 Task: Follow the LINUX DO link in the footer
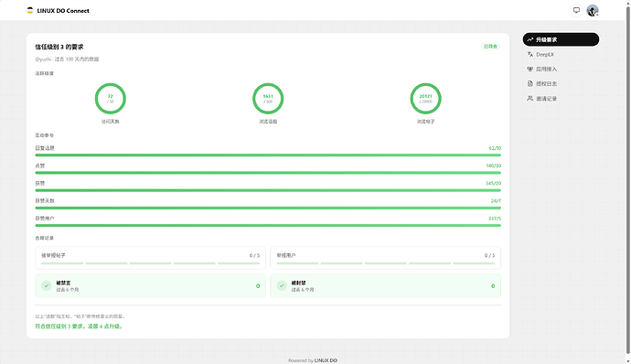pos(326,360)
